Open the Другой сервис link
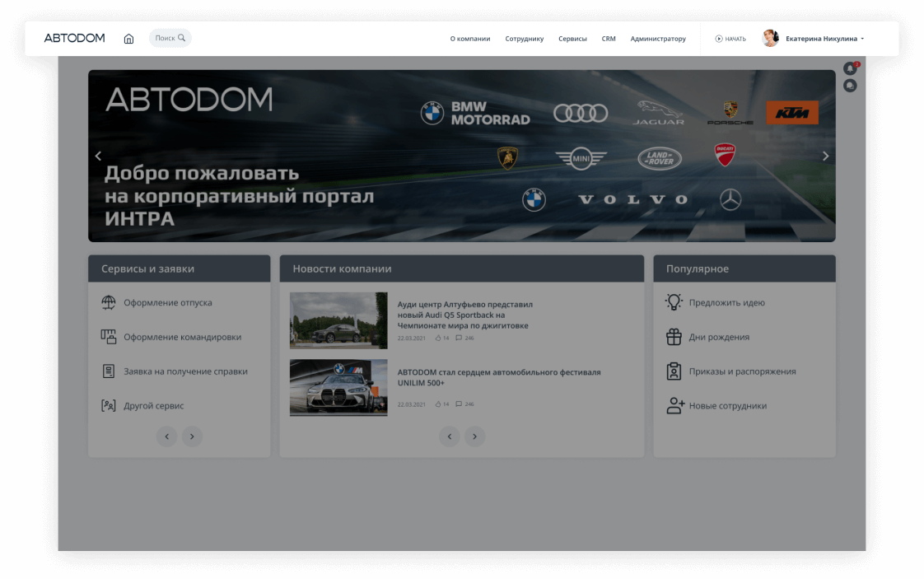This screenshot has height=579, width=924. [153, 406]
